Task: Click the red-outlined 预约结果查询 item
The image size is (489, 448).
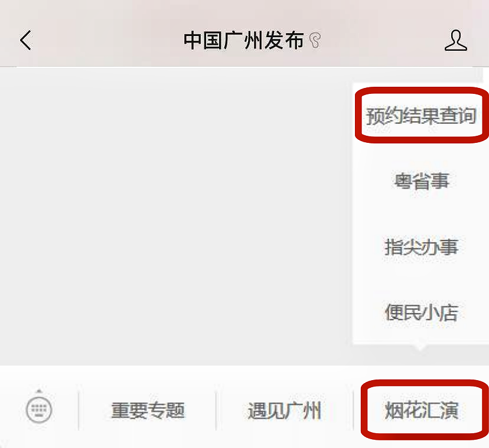Action: [422, 115]
